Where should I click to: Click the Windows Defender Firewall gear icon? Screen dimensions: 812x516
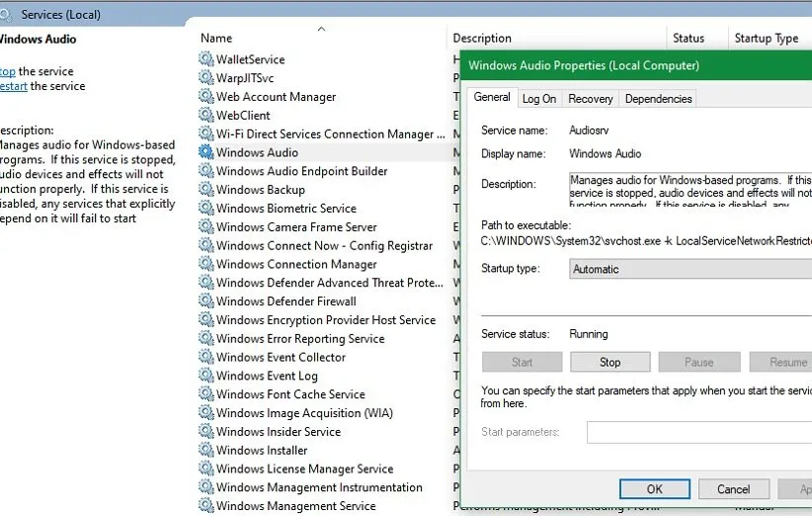[205, 301]
